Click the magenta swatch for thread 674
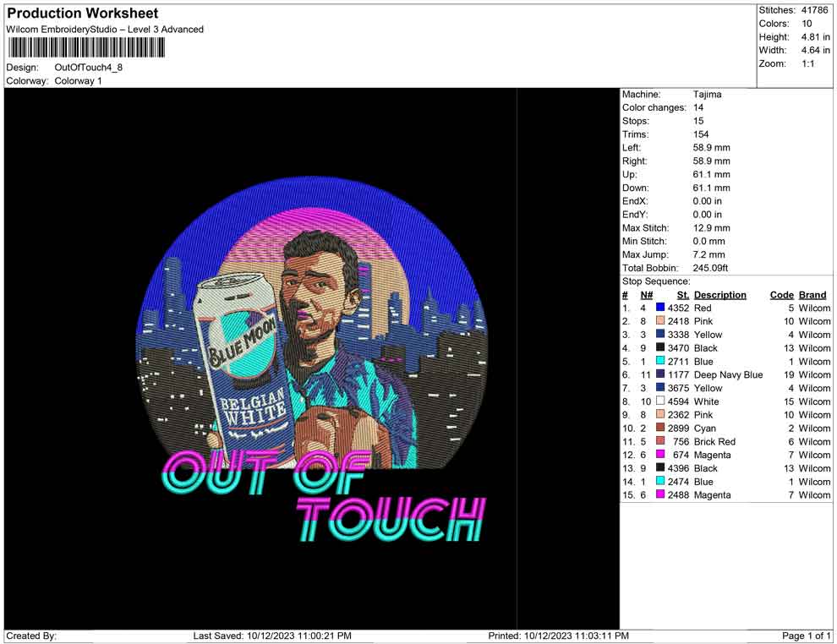The width and height of the screenshot is (837, 644). tap(660, 454)
